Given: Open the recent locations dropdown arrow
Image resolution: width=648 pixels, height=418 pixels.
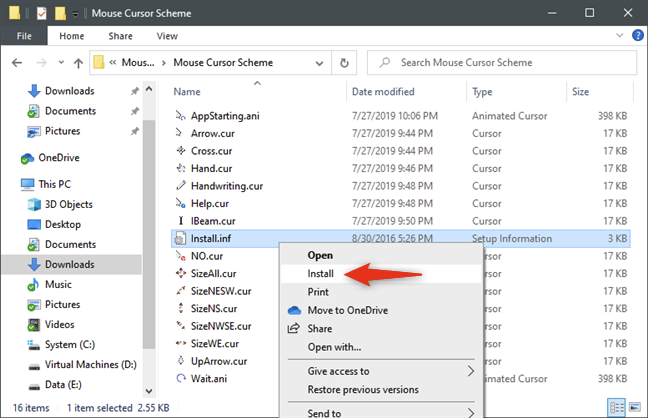Looking at the screenshot, I should 61,63.
